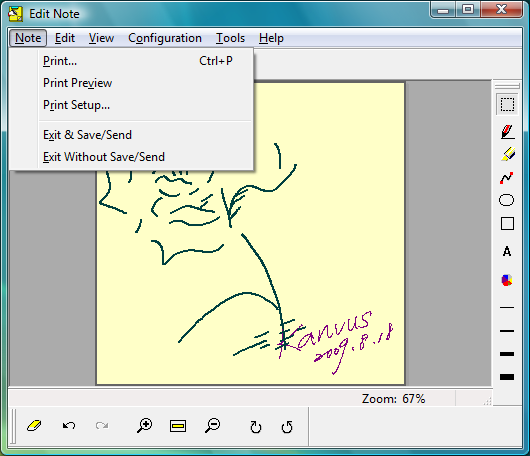
Task: Choose the second thin line width
Action: click(x=507, y=331)
